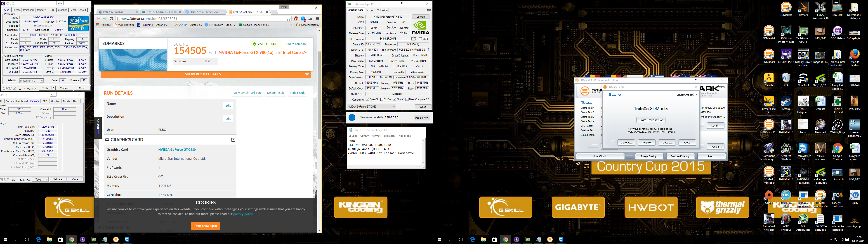
Task: Open Theme Hospital desktop shortcut
Action: [837, 105]
